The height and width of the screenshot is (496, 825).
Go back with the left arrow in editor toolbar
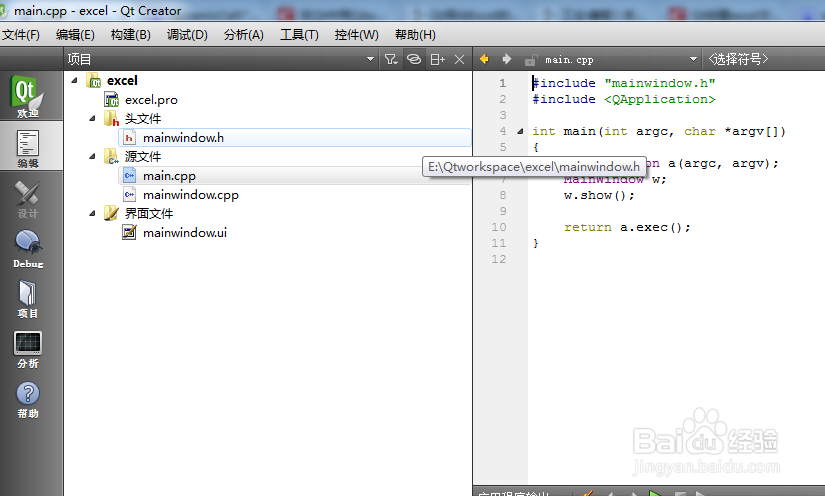point(485,59)
